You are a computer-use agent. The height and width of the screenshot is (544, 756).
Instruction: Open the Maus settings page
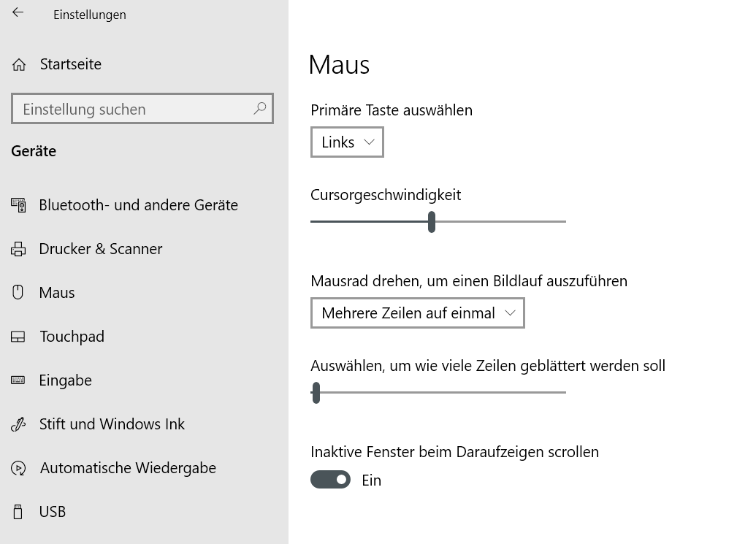(57, 293)
